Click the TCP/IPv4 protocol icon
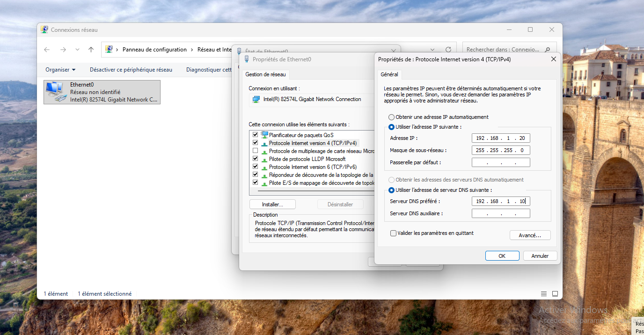 (264, 143)
